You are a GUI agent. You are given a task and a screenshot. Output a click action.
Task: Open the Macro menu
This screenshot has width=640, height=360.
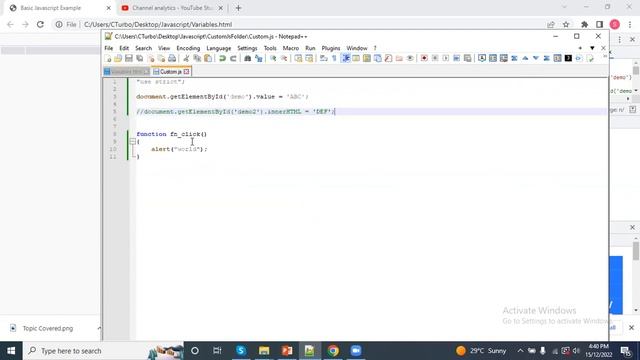(291, 48)
